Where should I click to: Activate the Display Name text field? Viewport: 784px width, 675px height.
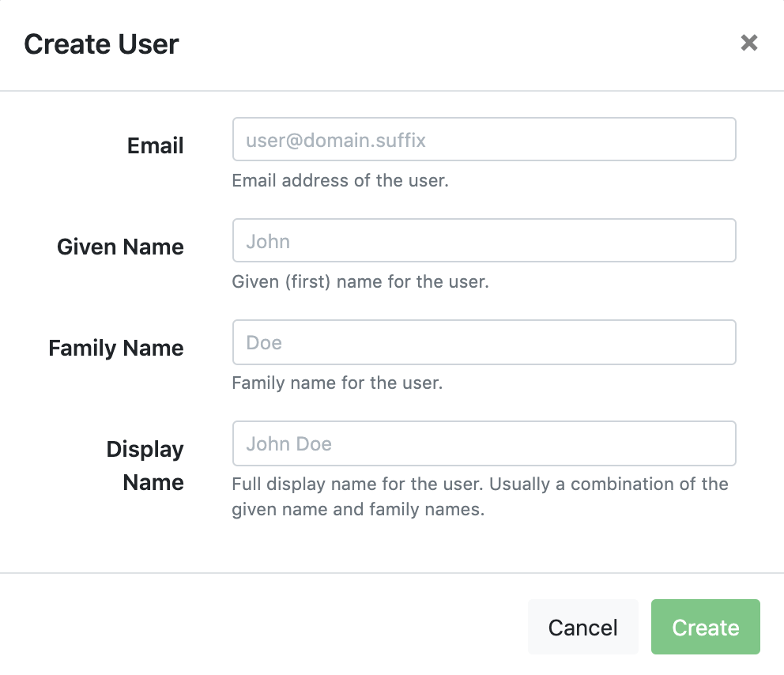pos(484,443)
